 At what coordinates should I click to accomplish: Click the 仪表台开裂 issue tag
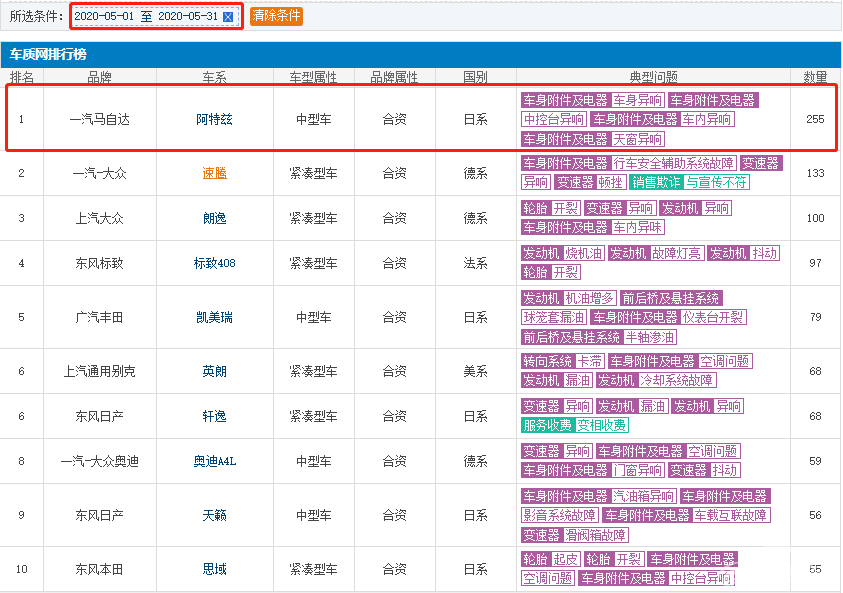coord(715,317)
